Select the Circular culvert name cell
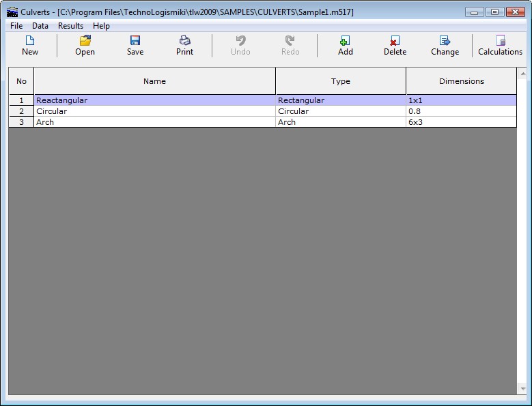 pyautogui.click(x=154, y=111)
